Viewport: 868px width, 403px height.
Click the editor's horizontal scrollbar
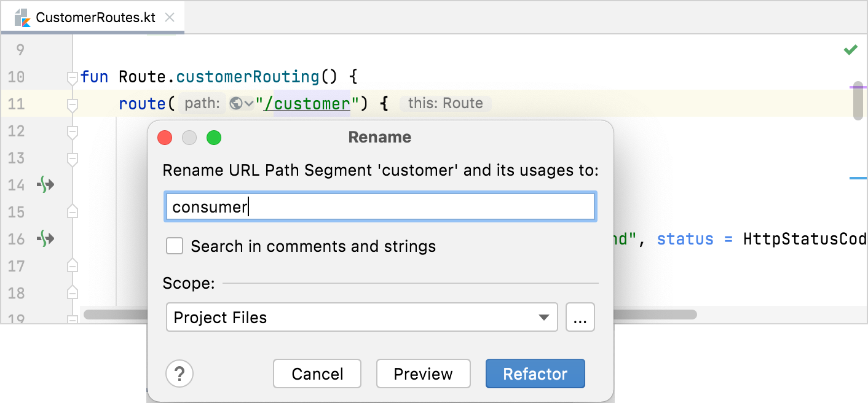[657, 315]
